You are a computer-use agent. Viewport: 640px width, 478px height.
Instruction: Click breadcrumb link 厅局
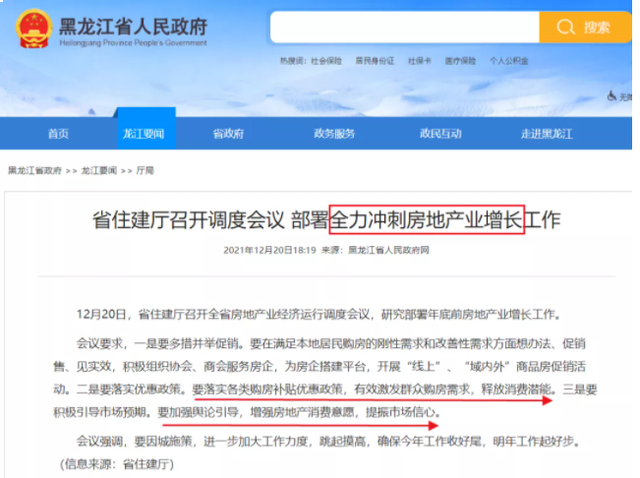(145, 170)
